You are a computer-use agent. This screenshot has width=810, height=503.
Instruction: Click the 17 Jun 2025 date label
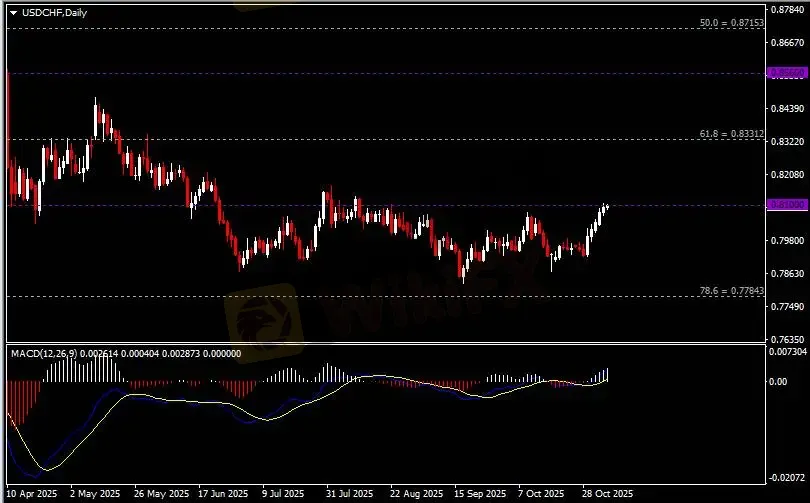tap(223, 494)
